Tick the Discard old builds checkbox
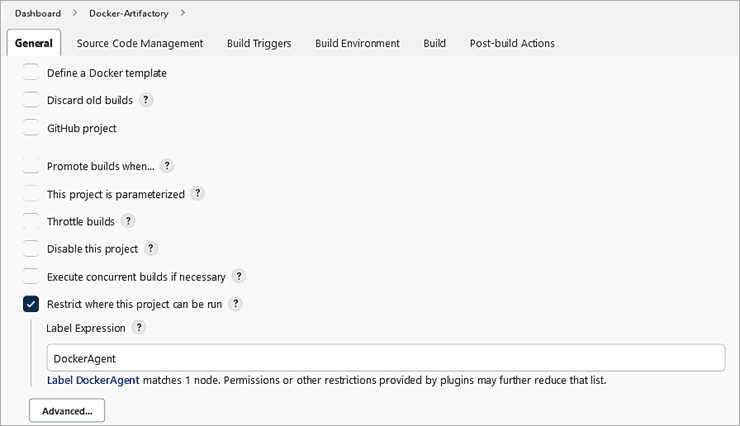740x426 pixels. point(31,100)
